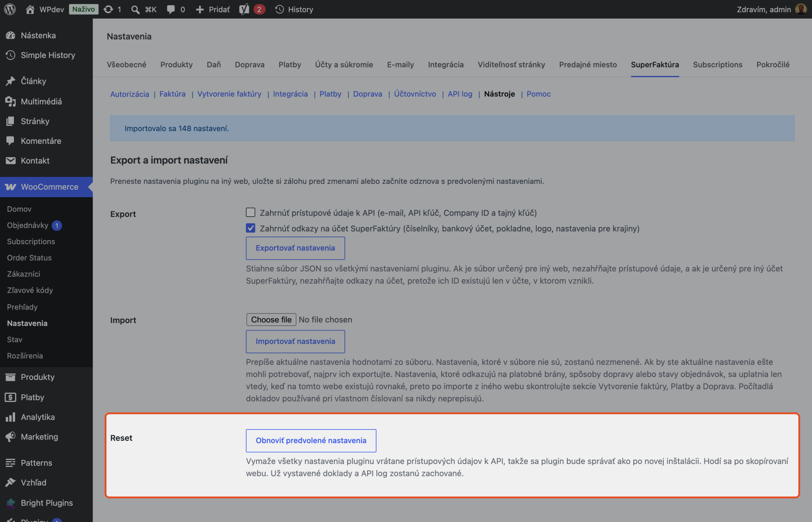Open the comments bubble icon in admin bar
Viewport: 812px width, 522px height.
point(171,9)
